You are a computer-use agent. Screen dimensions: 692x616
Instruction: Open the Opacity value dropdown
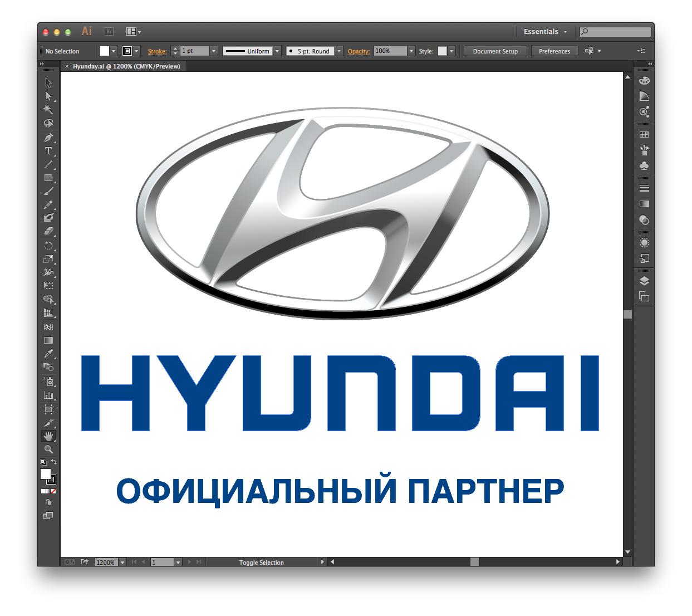coord(411,51)
